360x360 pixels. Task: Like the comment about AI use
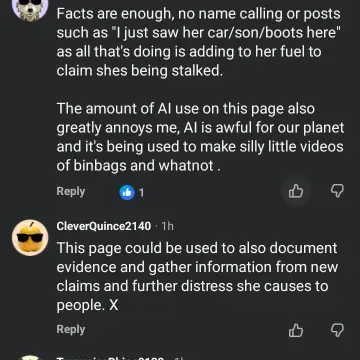point(296,192)
